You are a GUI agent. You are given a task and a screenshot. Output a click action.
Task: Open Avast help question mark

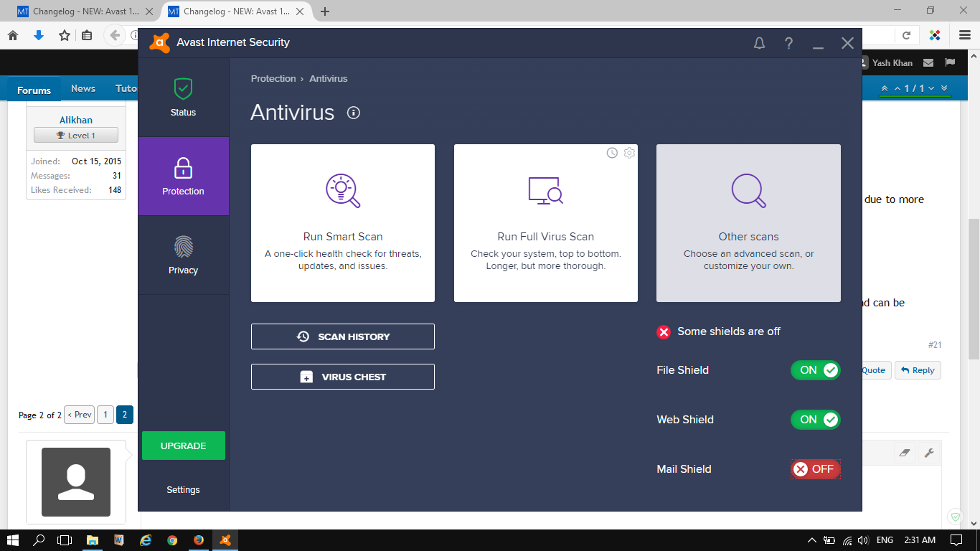789,44
